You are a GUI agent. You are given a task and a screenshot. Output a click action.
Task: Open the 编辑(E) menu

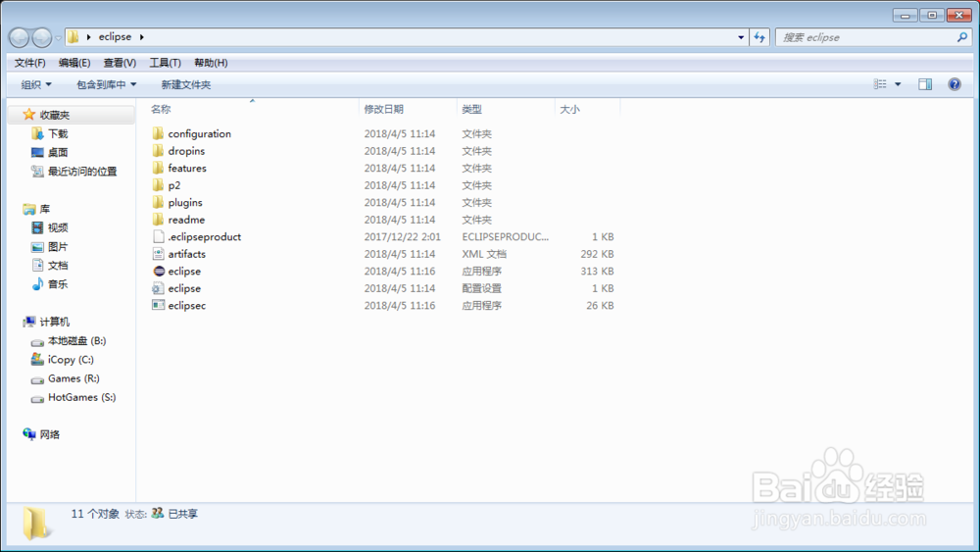pos(74,63)
